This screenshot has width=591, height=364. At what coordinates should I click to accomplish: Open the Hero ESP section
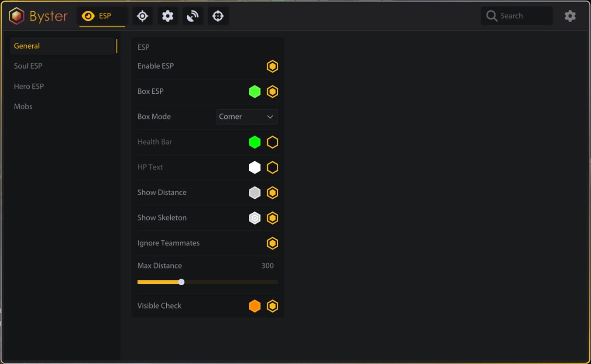click(x=29, y=86)
